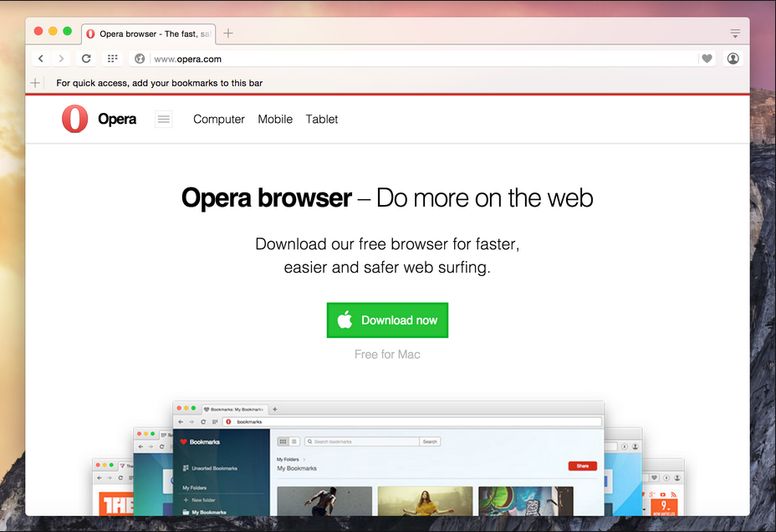Select the Mobile navigation item
The height and width of the screenshot is (532, 776).
click(275, 120)
